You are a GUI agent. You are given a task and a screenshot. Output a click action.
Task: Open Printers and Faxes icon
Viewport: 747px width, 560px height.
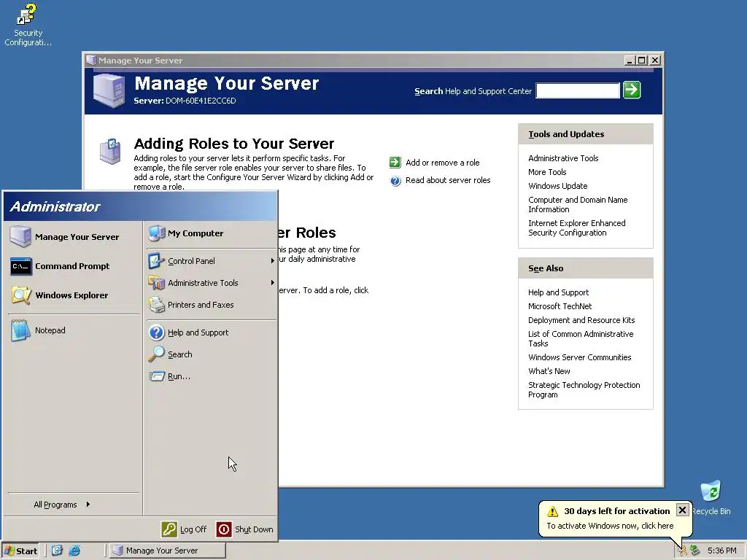pos(156,305)
